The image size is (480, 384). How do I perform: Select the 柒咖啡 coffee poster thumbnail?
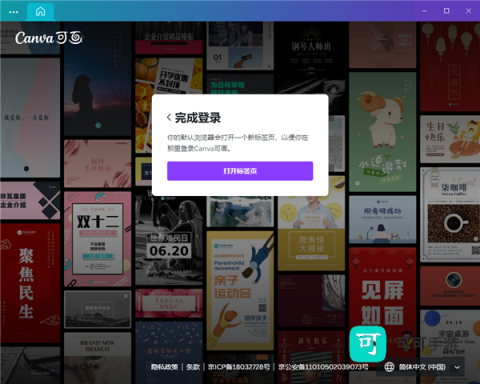[450, 214]
